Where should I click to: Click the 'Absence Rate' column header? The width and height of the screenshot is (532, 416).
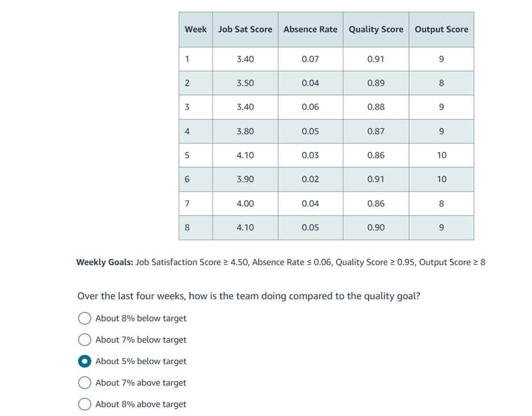(x=310, y=29)
